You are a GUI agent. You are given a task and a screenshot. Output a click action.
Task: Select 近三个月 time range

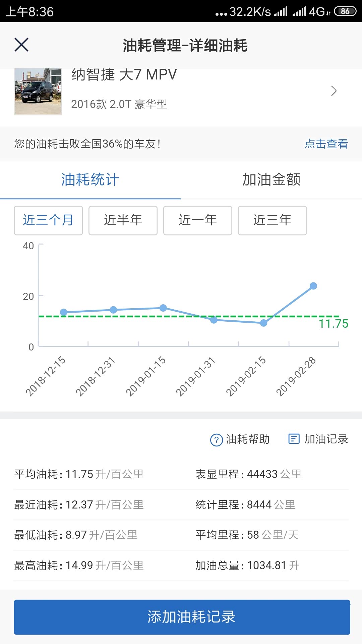[x=48, y=220]
